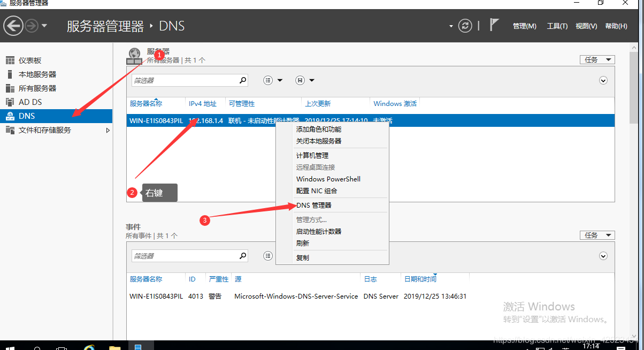Open the notifications flag
644x350 pixels.
[494, 25]
